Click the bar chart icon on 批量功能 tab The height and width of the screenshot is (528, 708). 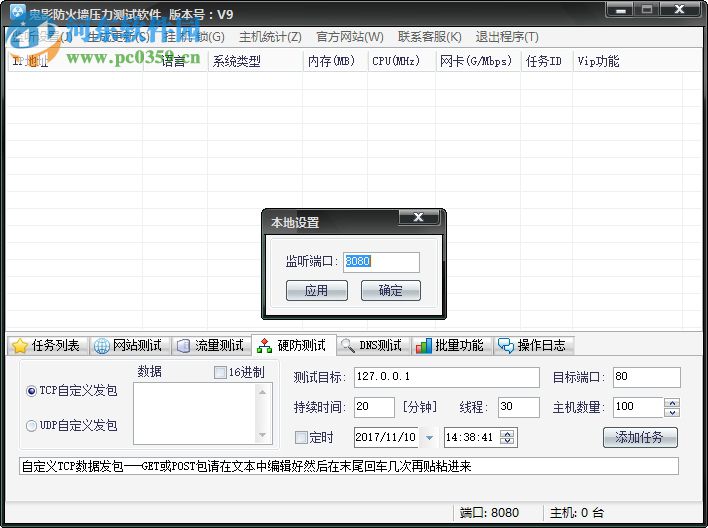(424, 346)
